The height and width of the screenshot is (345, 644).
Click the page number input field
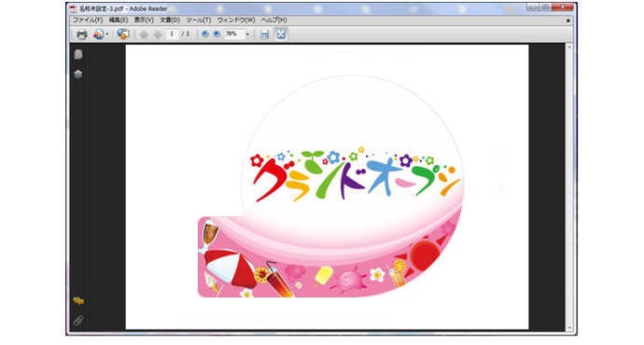pyautogui.click(x=172, y=34)
